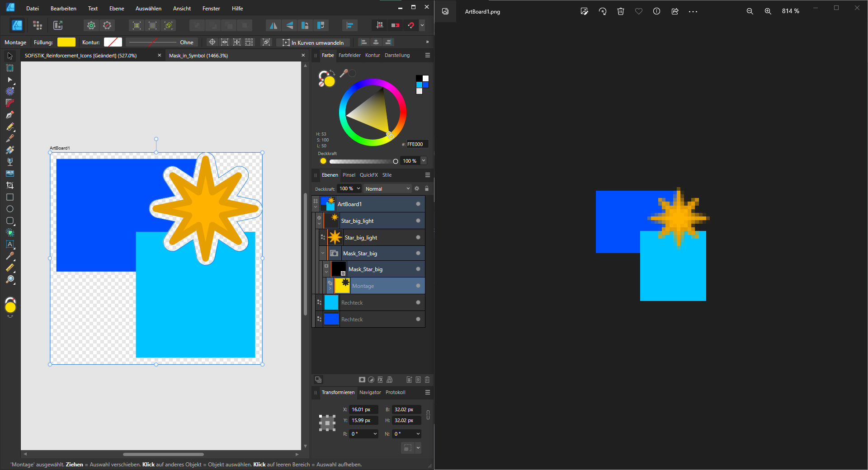This screenshot has height=470, width=868.
Task: Activate the Zoom magnifier tool
Action: [x=9, y=280]
